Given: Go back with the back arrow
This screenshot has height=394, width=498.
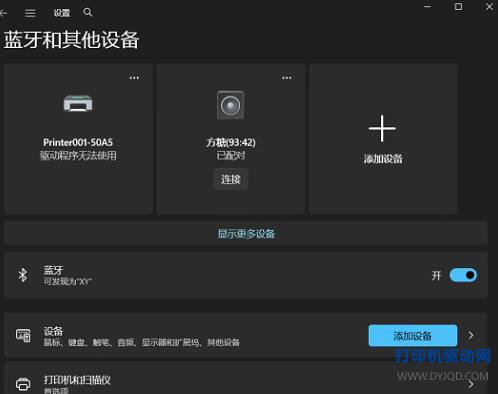Looking at the screenshot, I should pos(3,13).
